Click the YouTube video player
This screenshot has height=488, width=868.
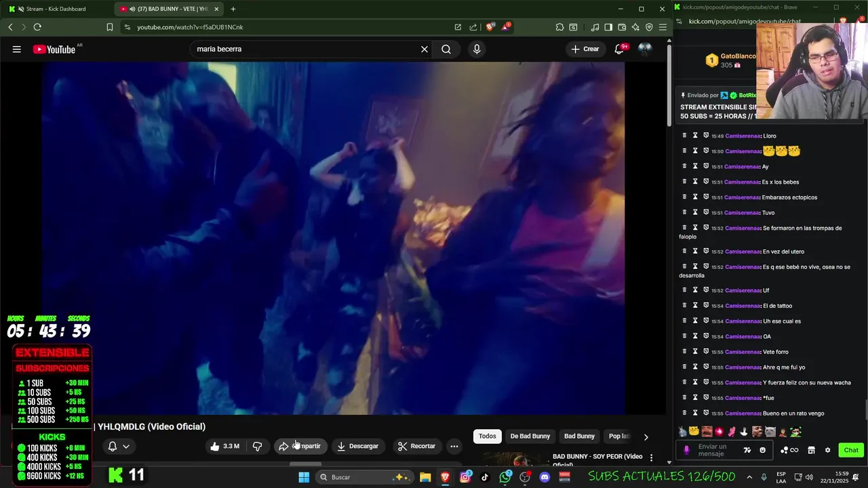click(333, 239)
